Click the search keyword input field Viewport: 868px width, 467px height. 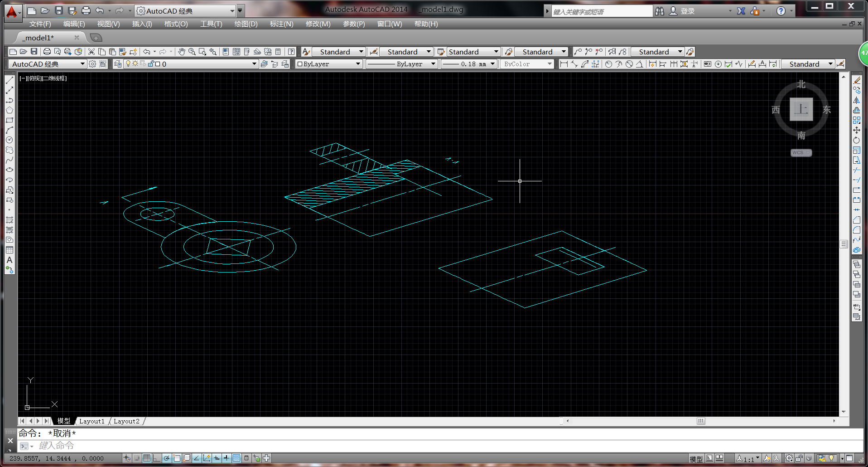tap(601, 11)
